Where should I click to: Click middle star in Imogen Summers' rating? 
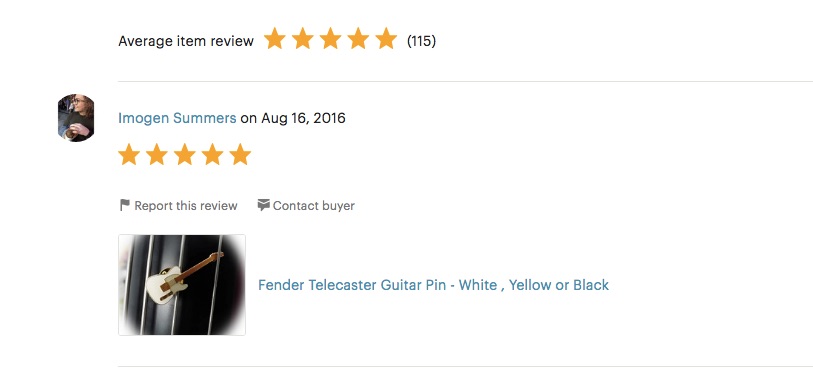coord(185,154)
